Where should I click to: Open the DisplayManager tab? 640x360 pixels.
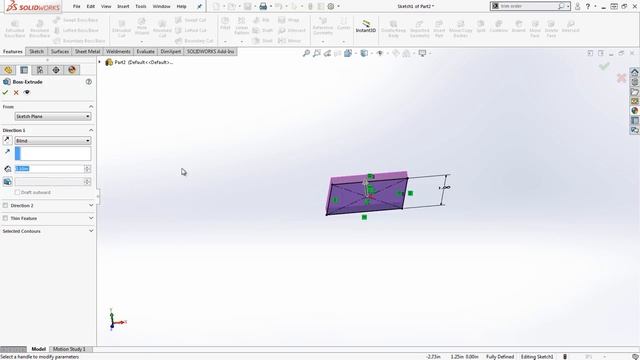click(72, 70)
